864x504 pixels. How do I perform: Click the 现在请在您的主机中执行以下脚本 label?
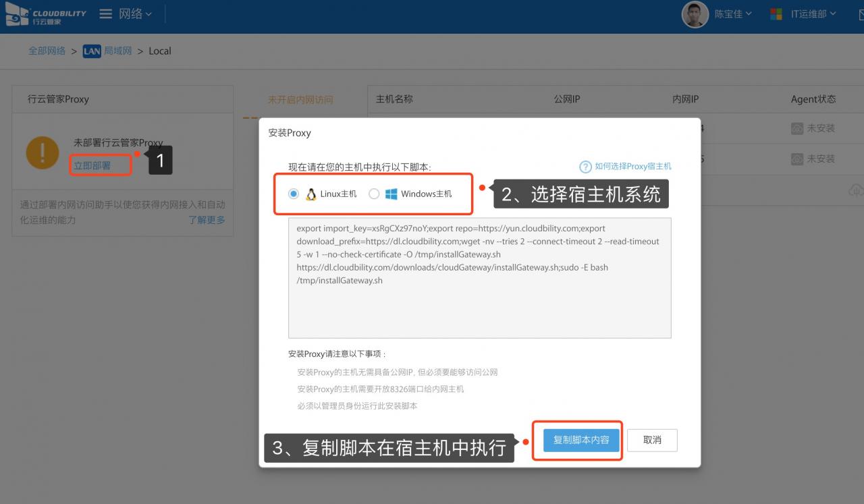click(x=360, y=167)
